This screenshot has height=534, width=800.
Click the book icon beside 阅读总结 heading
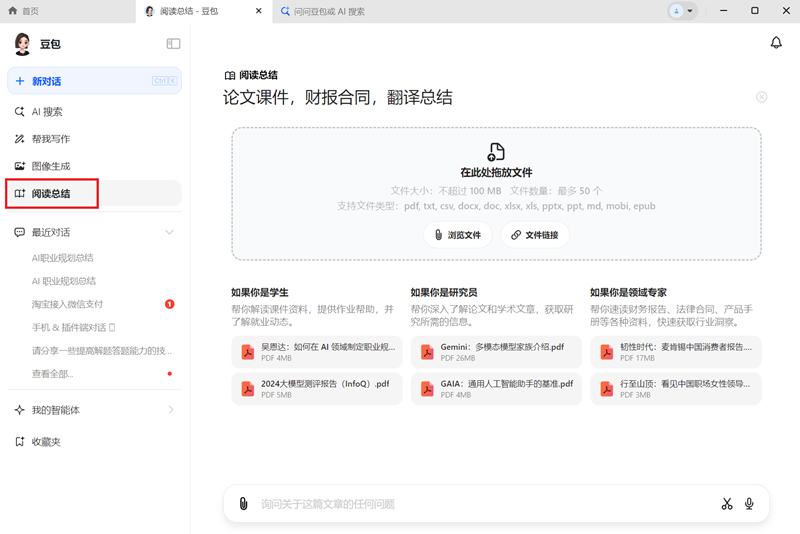[x=230, y=75]
